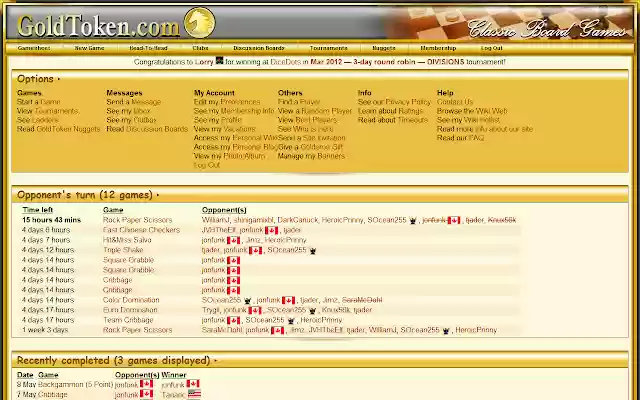The width and height of the screenshot is (640, 400).
Task: Click View my PhotoAlbum link
Action: click(229, 156)
